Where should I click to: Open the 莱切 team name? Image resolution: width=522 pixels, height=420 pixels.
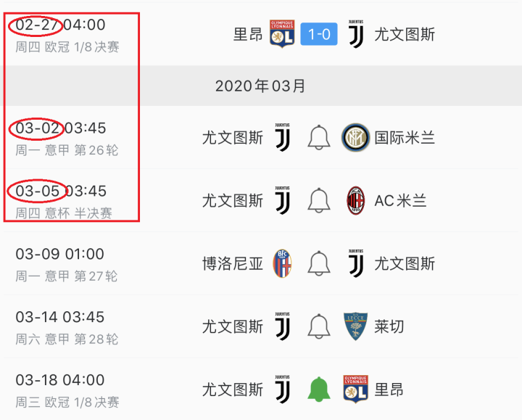point(389,327)
